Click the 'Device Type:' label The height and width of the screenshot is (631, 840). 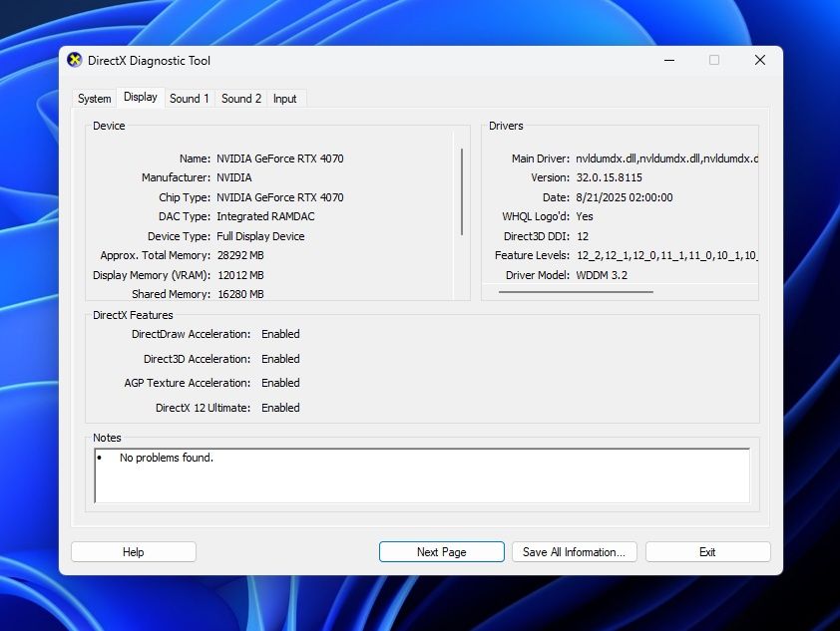coord(179,236)
